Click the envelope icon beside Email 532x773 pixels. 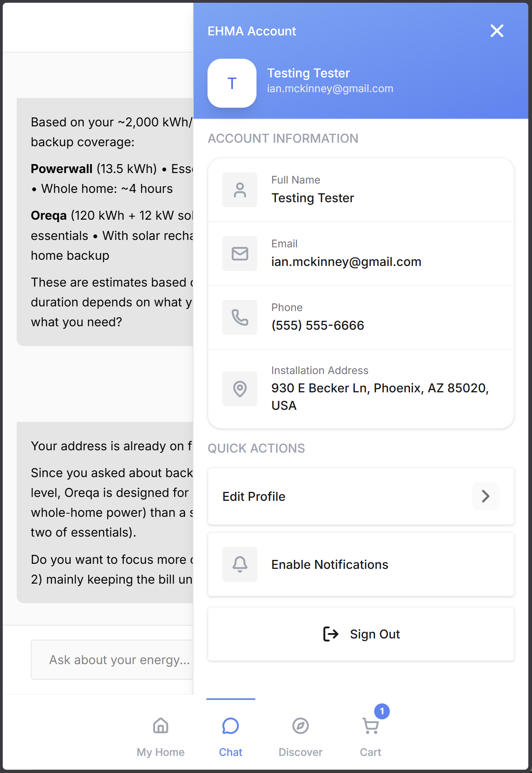tap(240, 254)
